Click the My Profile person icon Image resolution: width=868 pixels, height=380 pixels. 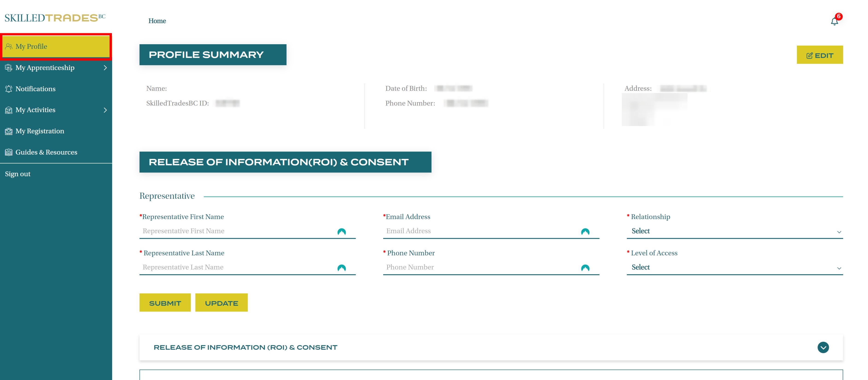click(9, 47)
